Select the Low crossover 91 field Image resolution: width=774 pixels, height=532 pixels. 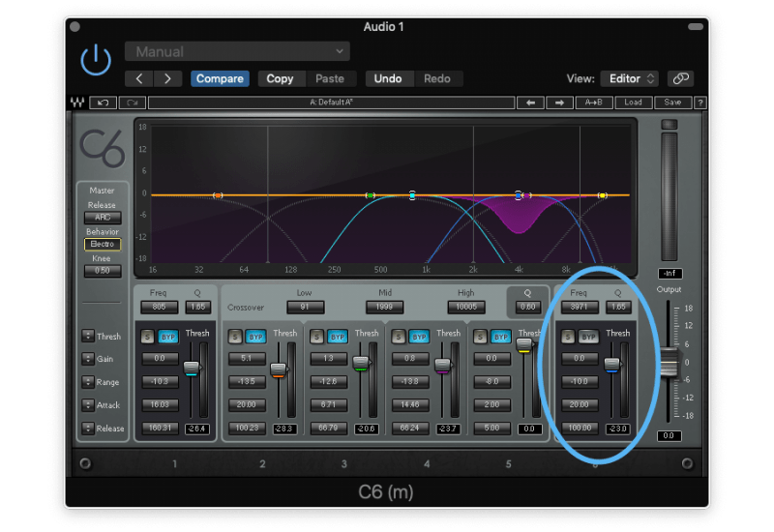[x=305, y=307]
